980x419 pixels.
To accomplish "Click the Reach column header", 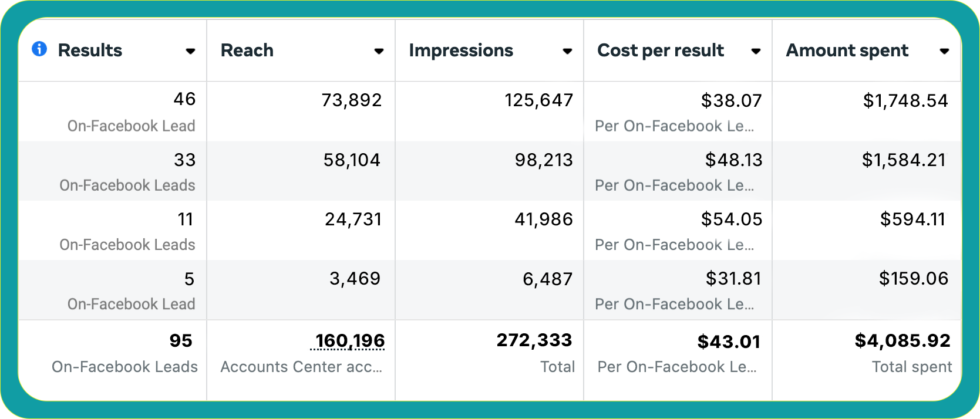I will click(247, 50).
